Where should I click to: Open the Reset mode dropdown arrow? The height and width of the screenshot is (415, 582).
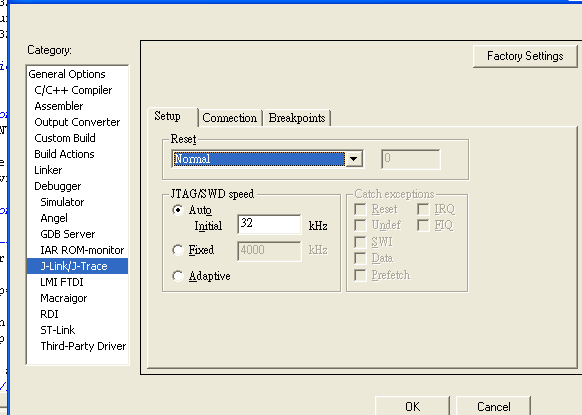tap(354, 159)
